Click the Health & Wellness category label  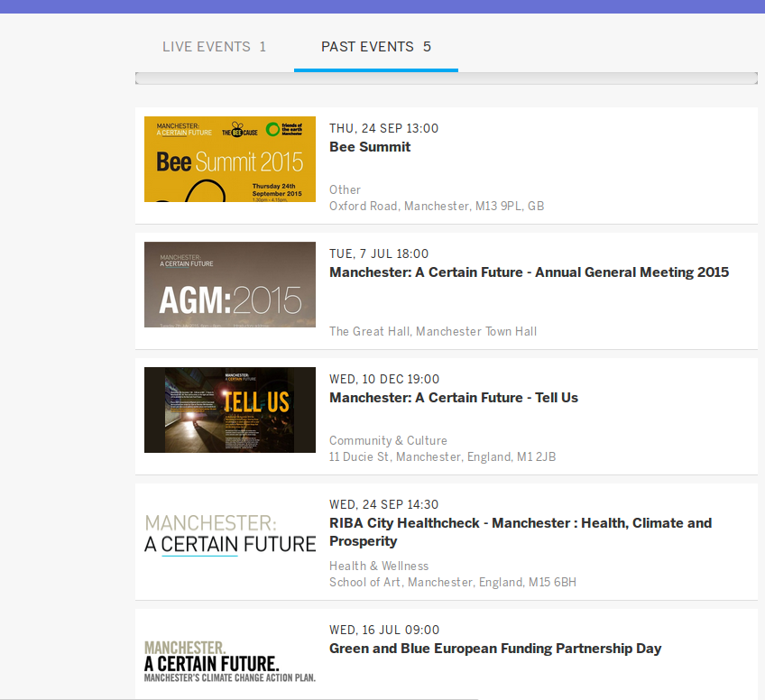379,566
